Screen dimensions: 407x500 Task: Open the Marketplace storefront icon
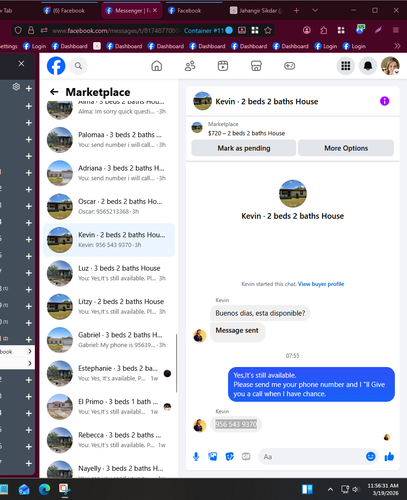[x=256, y=66]
